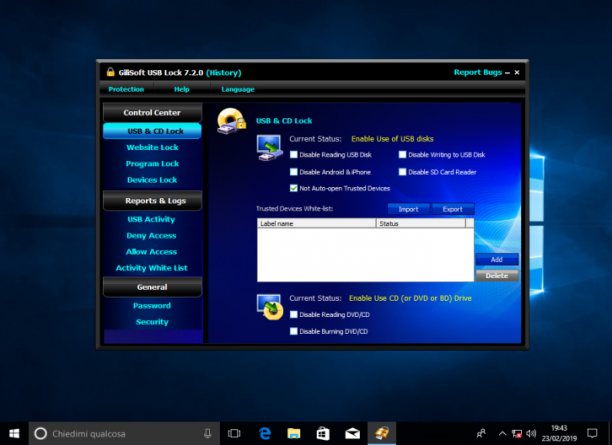Image resolution: width=612 pixels, height=445 pixels.
Task: Minimize the GiliSoft USB Lock window
Action: 507,73
